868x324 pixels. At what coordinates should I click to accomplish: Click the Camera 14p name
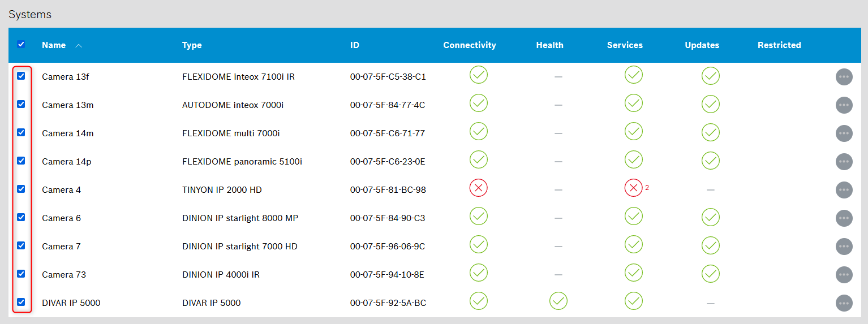(x=66, y=162)
